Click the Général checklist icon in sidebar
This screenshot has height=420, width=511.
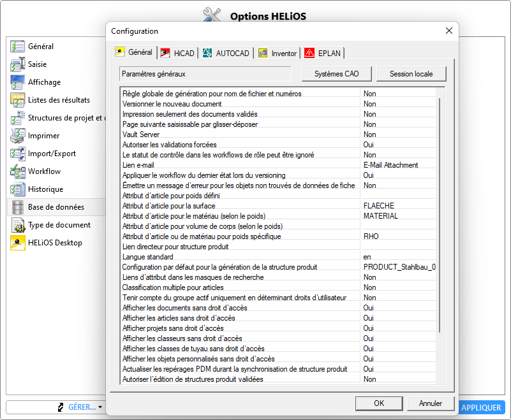click(18, 47)
